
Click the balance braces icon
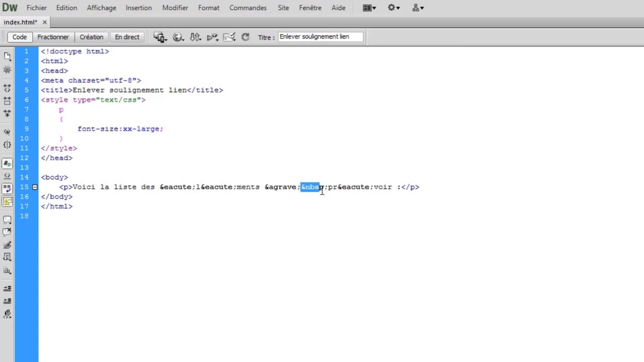(7, 145)
